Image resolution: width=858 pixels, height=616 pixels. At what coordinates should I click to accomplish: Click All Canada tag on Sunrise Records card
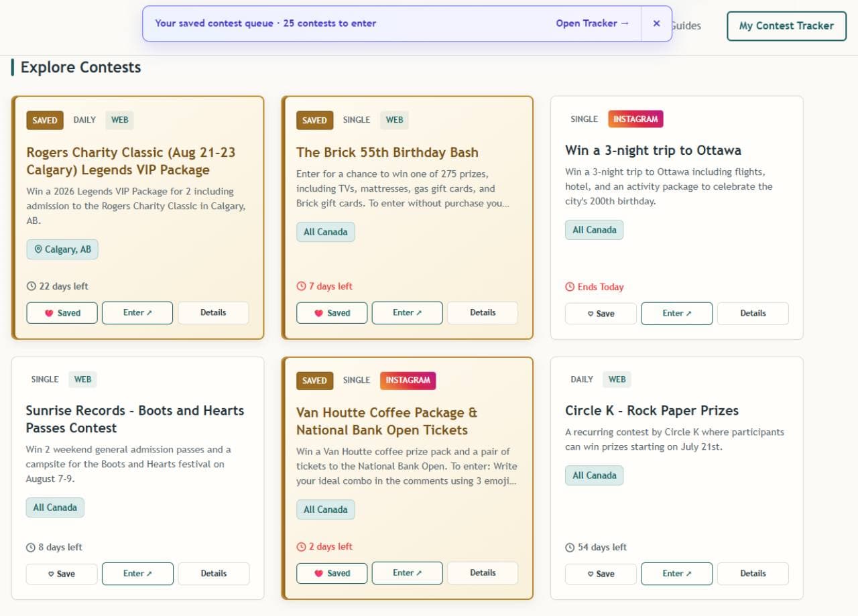55,507
